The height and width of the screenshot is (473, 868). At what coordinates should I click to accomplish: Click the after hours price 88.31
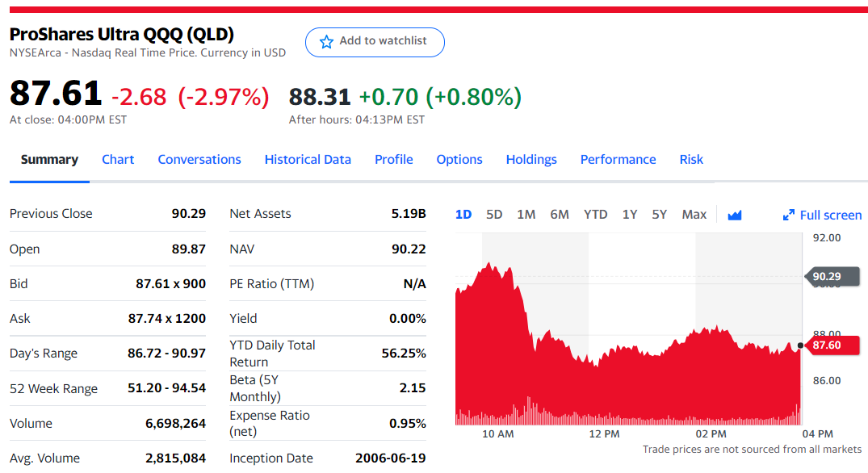click(320, 97)
